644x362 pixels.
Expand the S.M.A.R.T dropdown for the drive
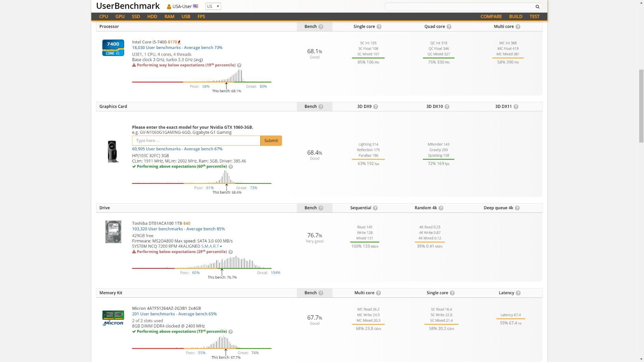click(x=211, y=246)
